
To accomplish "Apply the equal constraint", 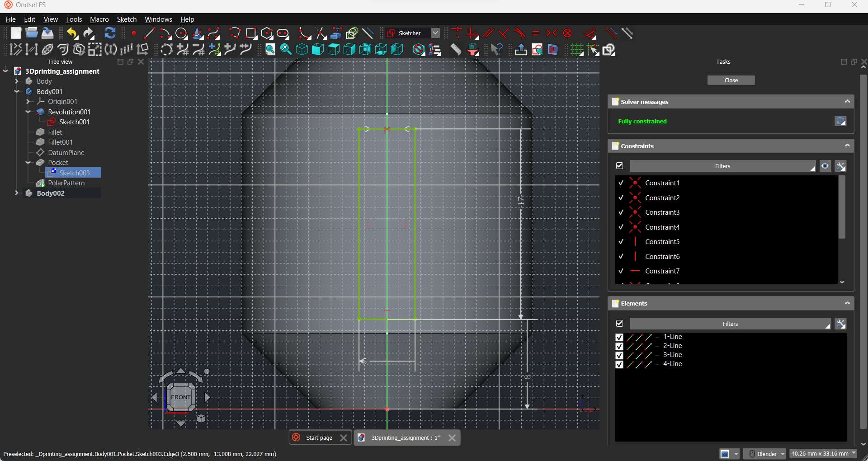I will (536, 33).
